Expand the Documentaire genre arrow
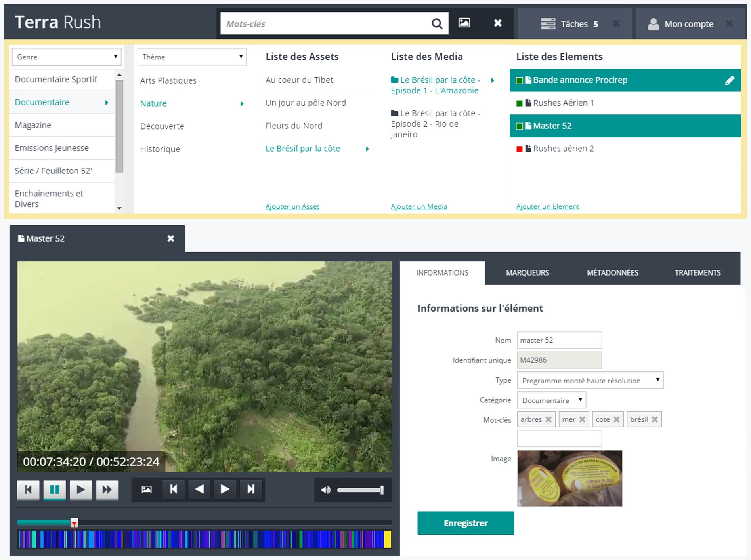The image size is (751, 560). pyautogui.click(x=106, y=103)
